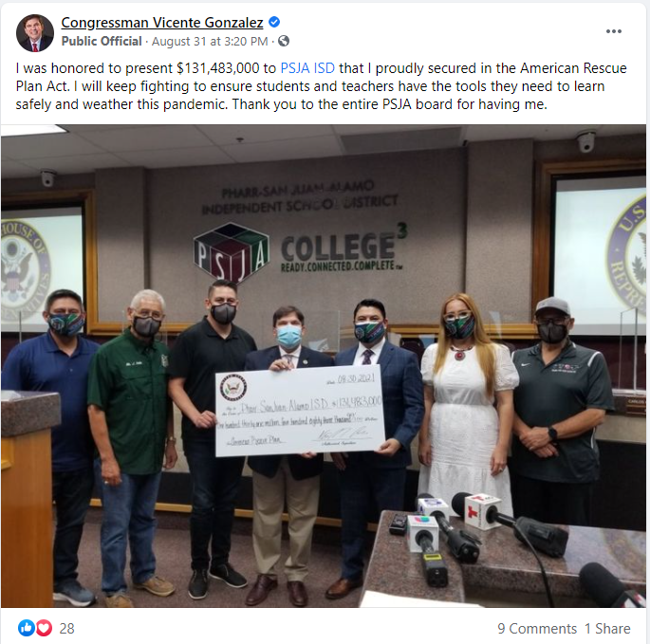View who shared via 1 Share
This screenshot has height=644, width=650.
[607, 628]
